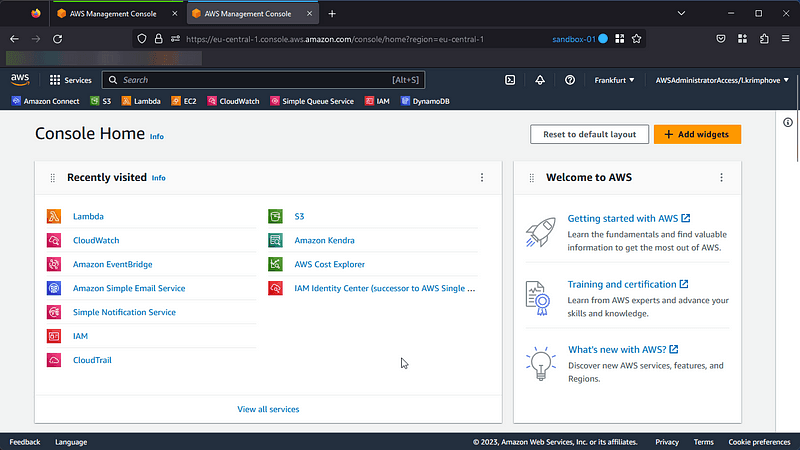Viewport: 800px width, 450px height.
Task: Click the Welcome to AWS widget drag handle
Action: [532, 178]
